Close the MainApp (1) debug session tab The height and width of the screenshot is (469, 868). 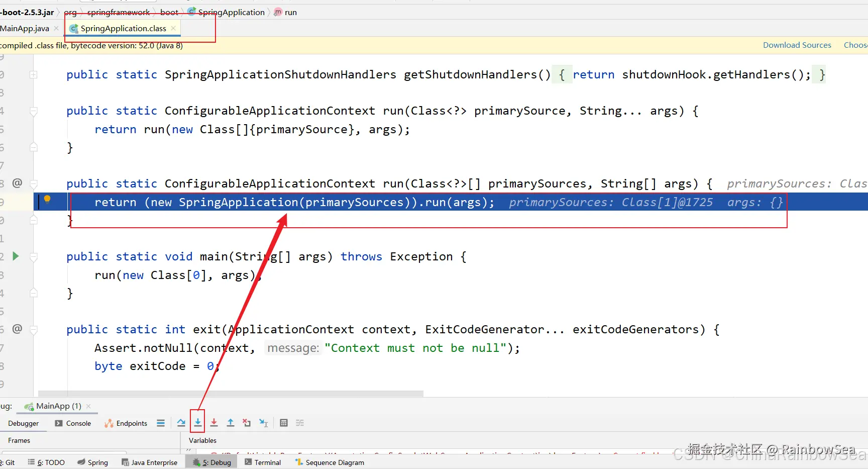(88, 406)
